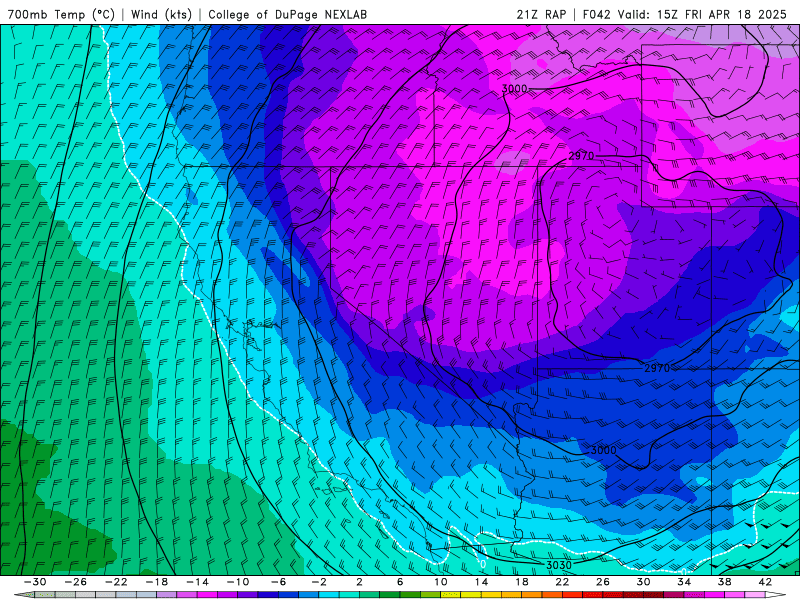Click the "-10" colorbar tick label
800x600 pixels.
[x=238, y=582]
